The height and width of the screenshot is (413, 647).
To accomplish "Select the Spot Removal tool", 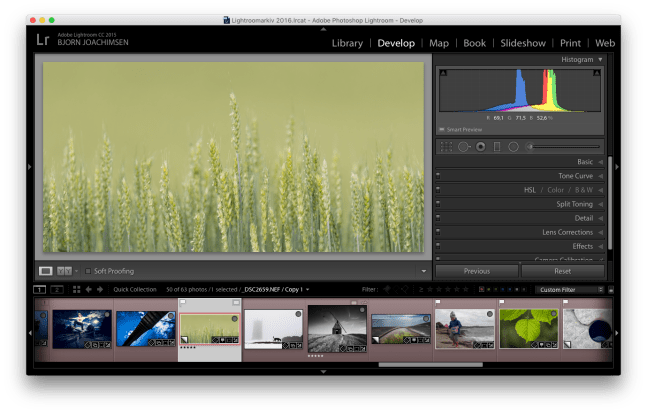I will pos(464,146).
